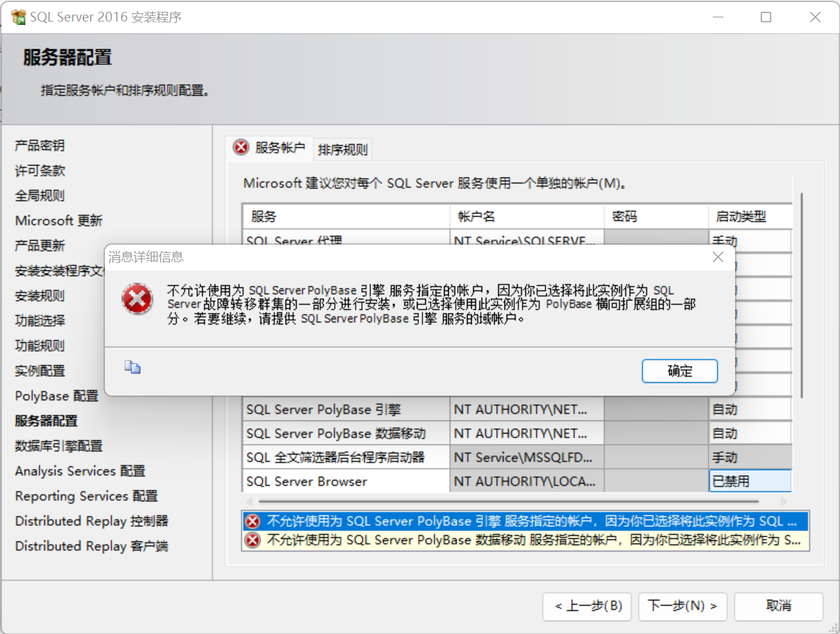Viewport: 840px width, 634px height.
Task: Open 许可条款 step in sidebar
Action: click(x=40, y=170)
